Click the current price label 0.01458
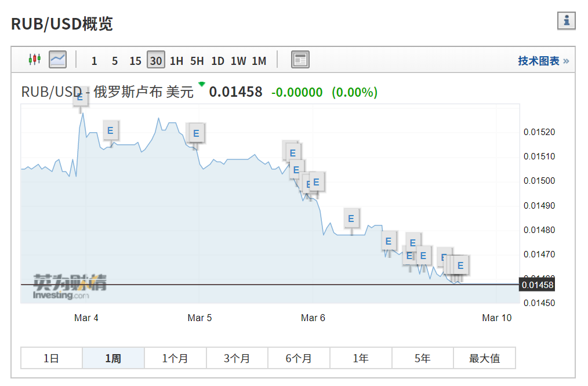Viewport: 588px width, 386px height. point(538,285)
